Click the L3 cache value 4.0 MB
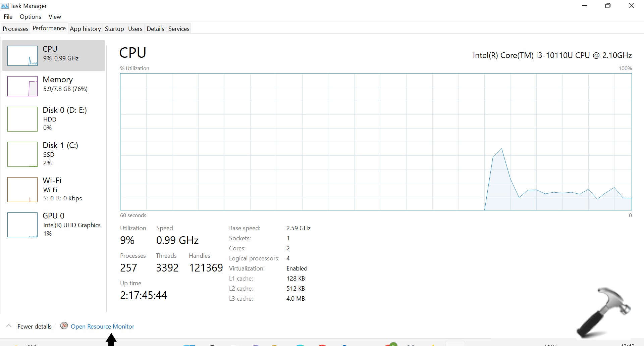Screen dimensions: 644x346 point(296,299)
